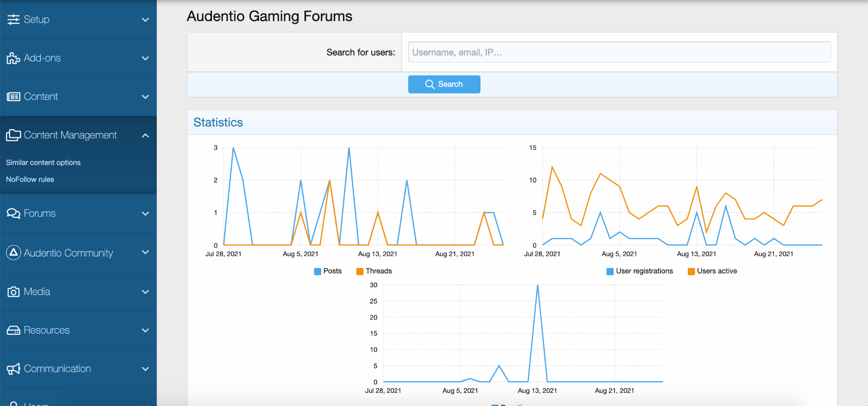
Task: Expand the Forums section chevron
Action: 145,214
